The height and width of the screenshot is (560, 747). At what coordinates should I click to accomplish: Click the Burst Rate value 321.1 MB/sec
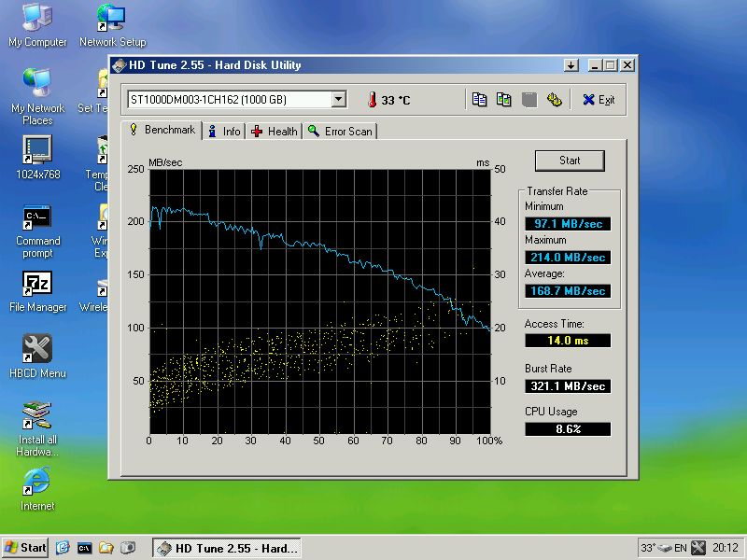(568, 386)
